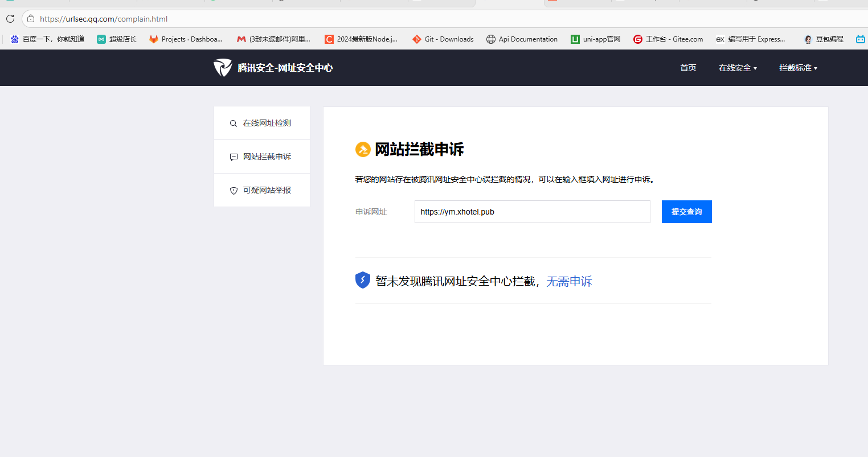868x457 pixels.
Task: Click the 提交查询 button
Action: tap(687, 212)
